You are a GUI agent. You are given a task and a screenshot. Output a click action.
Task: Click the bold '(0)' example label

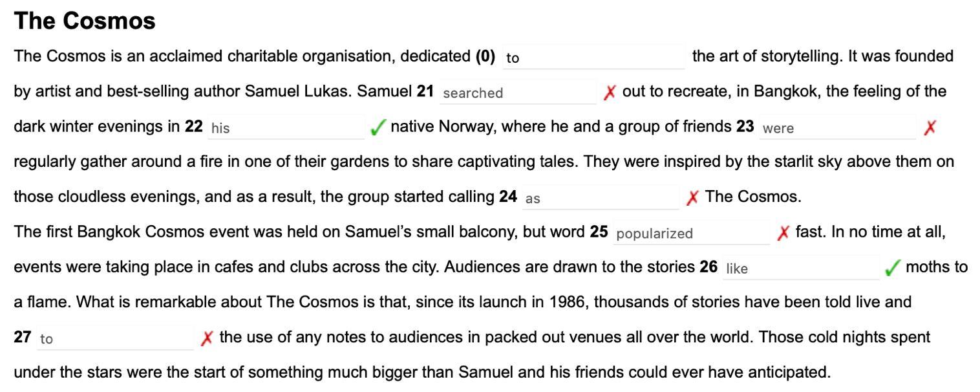pos(485,56)
